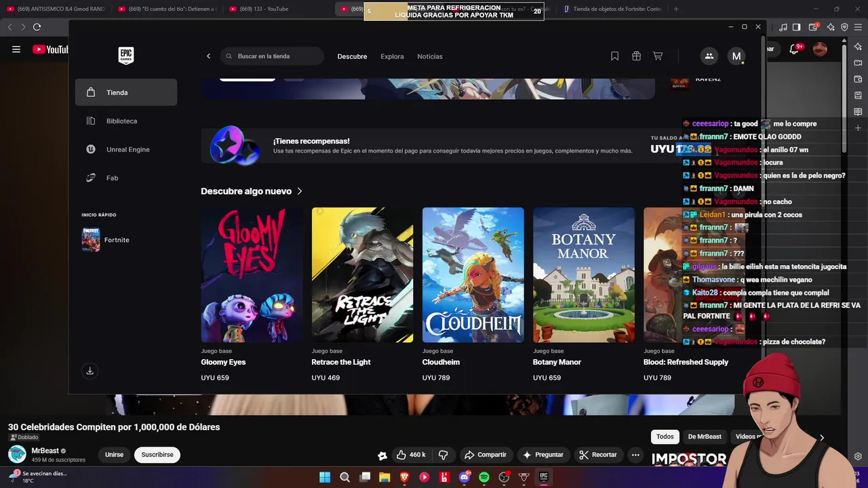Switch to Noticias tab

430,56
